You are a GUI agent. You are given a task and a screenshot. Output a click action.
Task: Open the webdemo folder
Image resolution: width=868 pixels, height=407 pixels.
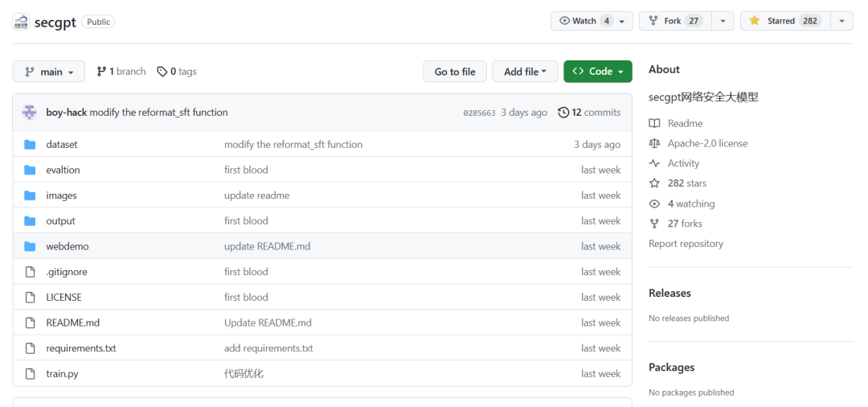pyautogui.click(x=68, y=246)
